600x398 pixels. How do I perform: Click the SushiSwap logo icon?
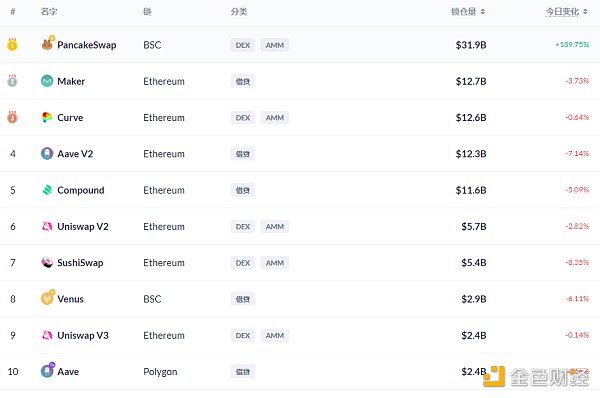pos(47,263)
